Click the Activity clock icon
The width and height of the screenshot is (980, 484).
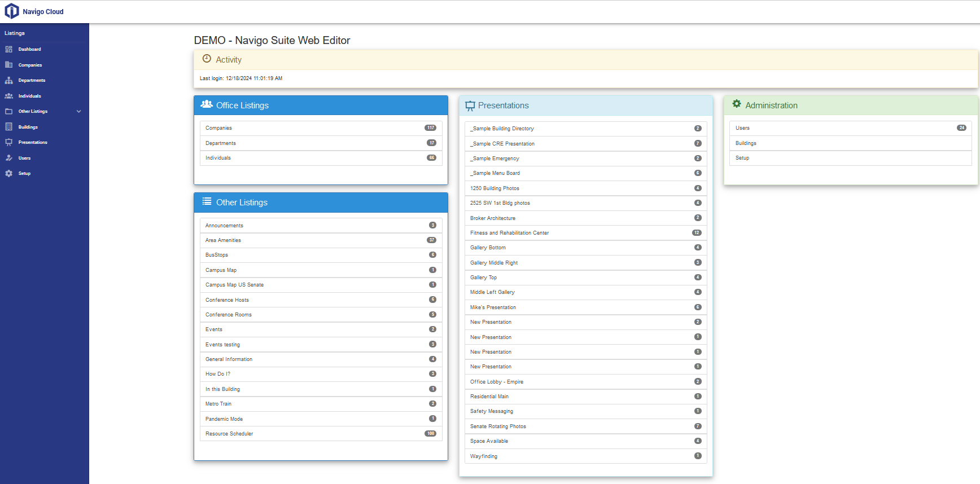click(x=207, y=59)
